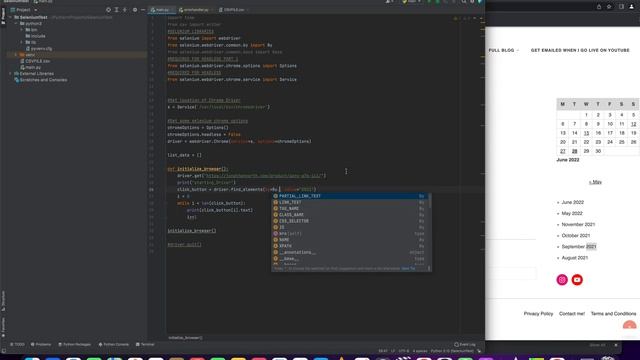Open October 2021 archive link
The image size is (640, 360).
pyautogui.click(x=576, y=236)
